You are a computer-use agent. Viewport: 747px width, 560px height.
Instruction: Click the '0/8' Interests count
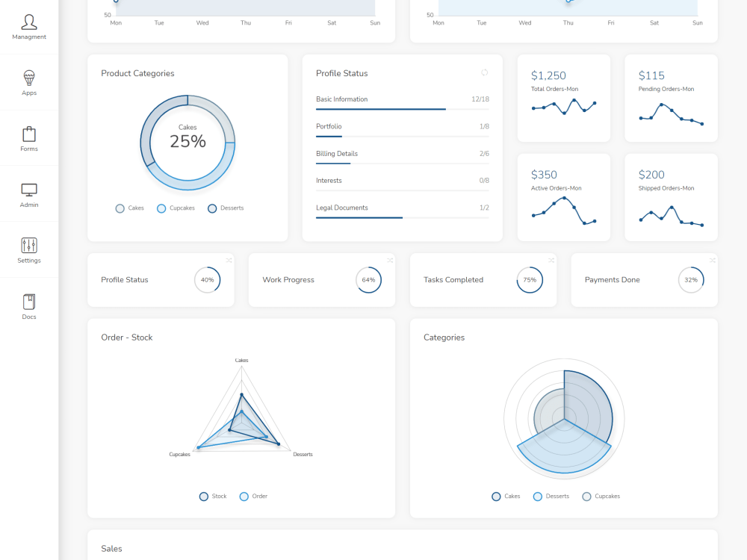point(485,181)
